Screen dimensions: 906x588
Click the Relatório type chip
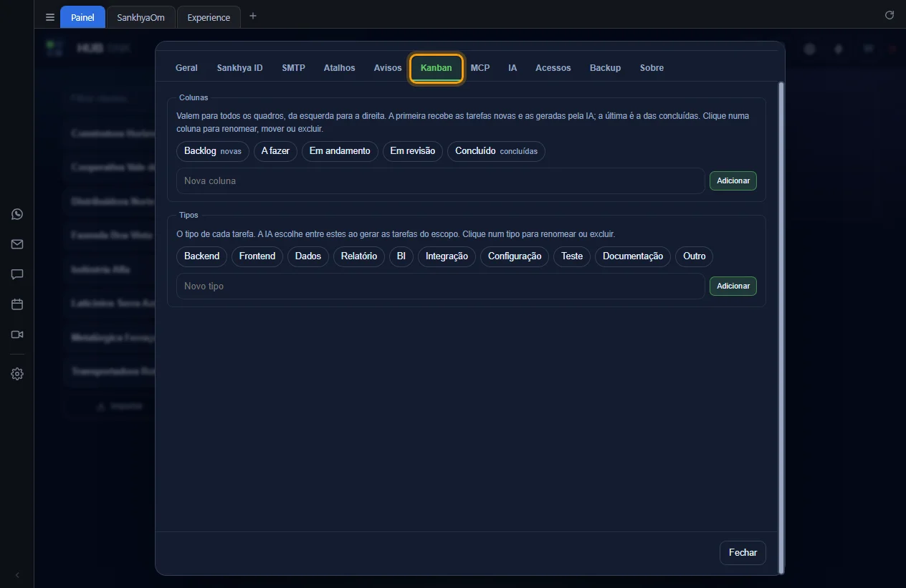(359, 256)
